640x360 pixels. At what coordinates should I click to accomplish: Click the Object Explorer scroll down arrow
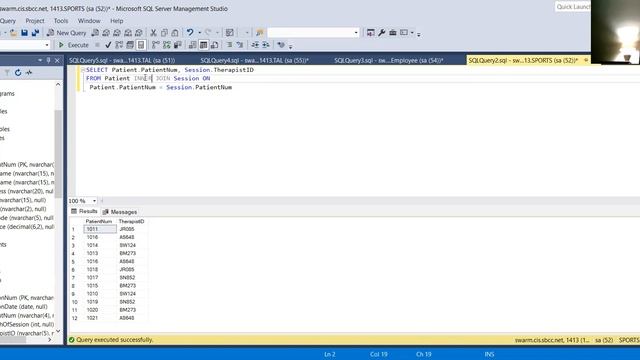[x=58, y=331]
